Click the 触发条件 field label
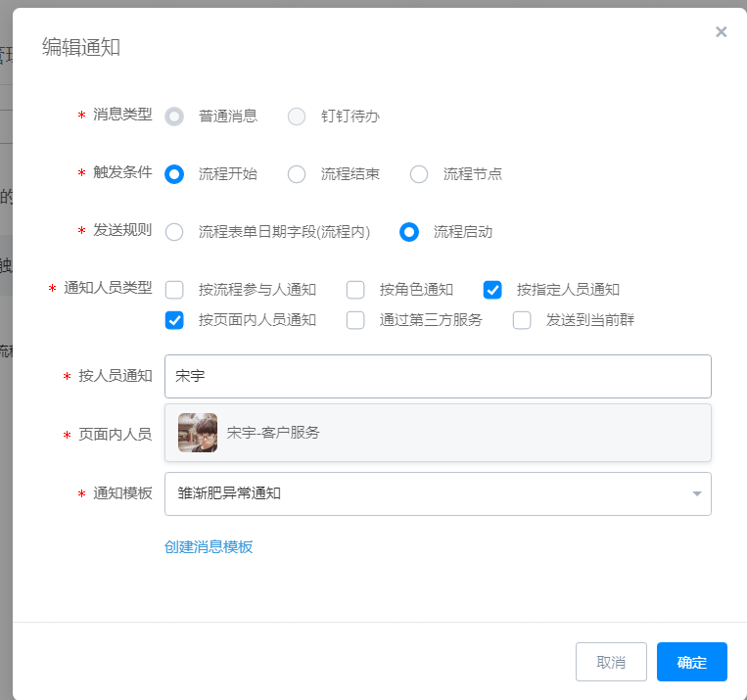This screenshot has width=747, height=700. click(x=122, y=172)
